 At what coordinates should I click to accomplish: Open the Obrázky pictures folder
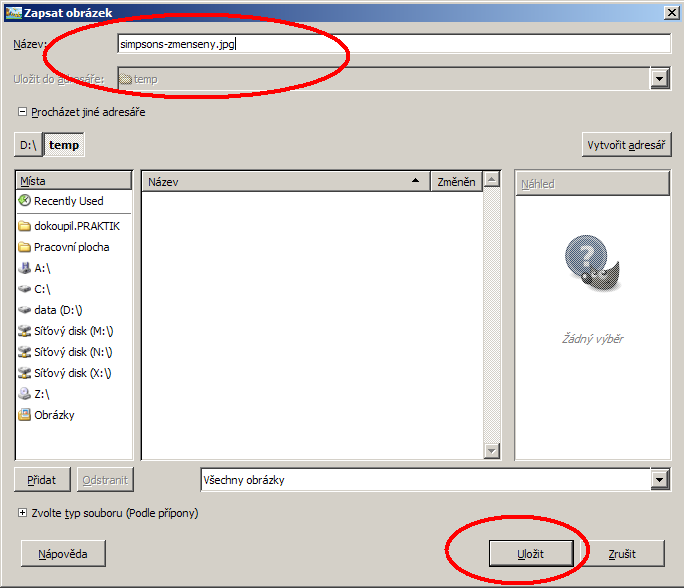coord(54,415)
